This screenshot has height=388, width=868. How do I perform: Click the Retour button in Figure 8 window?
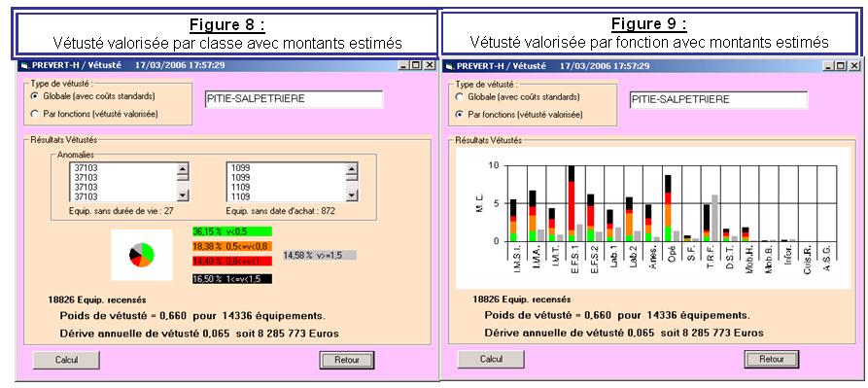(347, 360)
